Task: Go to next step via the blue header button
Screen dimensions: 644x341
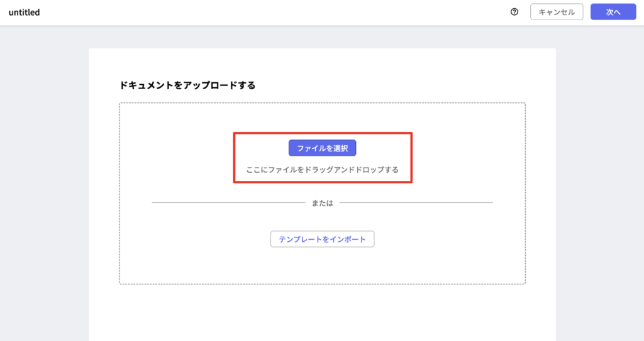Action: (613, 12)
